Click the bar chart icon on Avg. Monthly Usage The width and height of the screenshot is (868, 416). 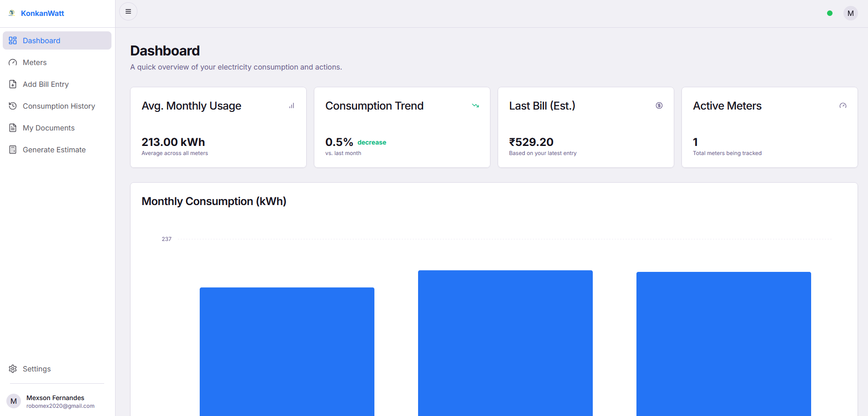click(292, 105)
